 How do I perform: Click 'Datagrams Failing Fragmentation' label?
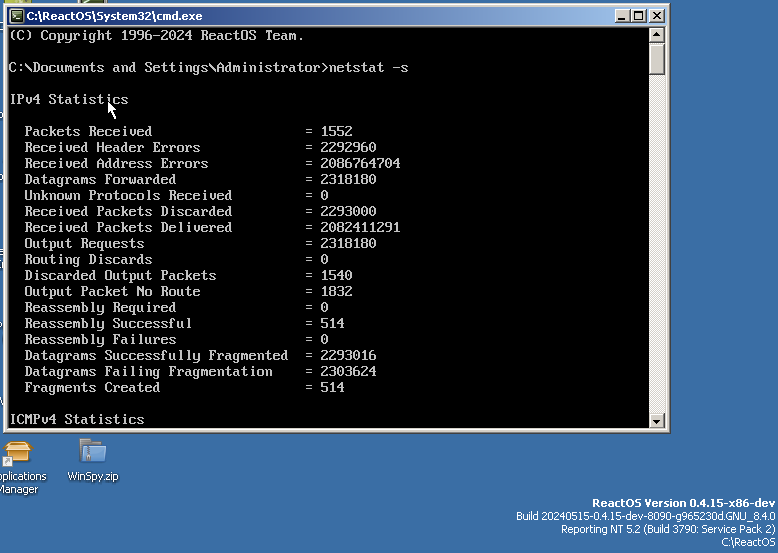[x=148, y=371]
